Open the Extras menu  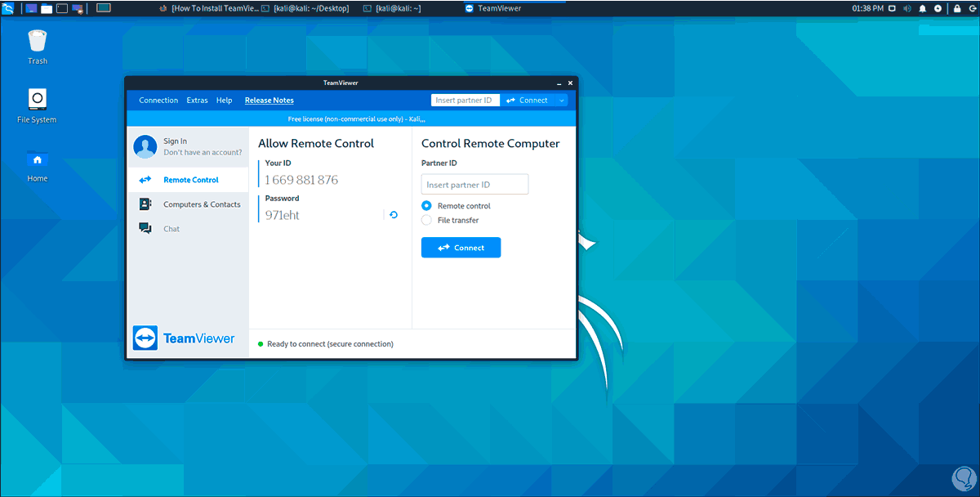click(197, 101)
